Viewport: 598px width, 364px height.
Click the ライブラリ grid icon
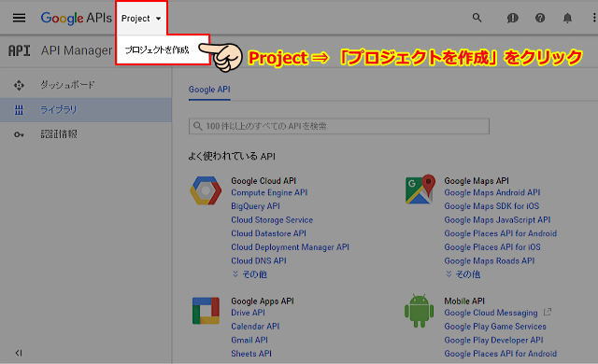(x=19, y=110)
